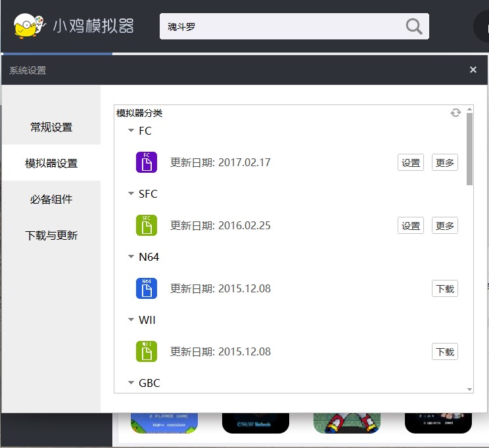The height and width of the screenshot is (448, 489).
Task: Click the 模拟器分类 heading
Action: point(139,113)
